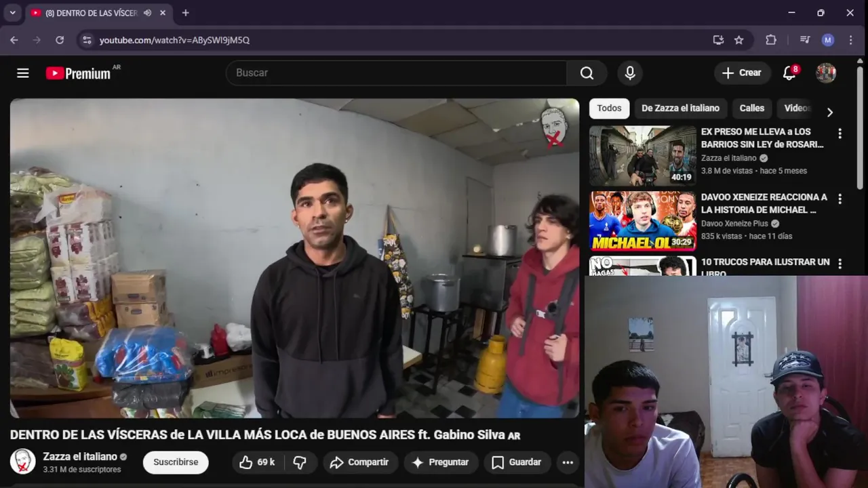Go forward with browser forward arrow
The image size is (868, 488).
[x=37, y=40]
